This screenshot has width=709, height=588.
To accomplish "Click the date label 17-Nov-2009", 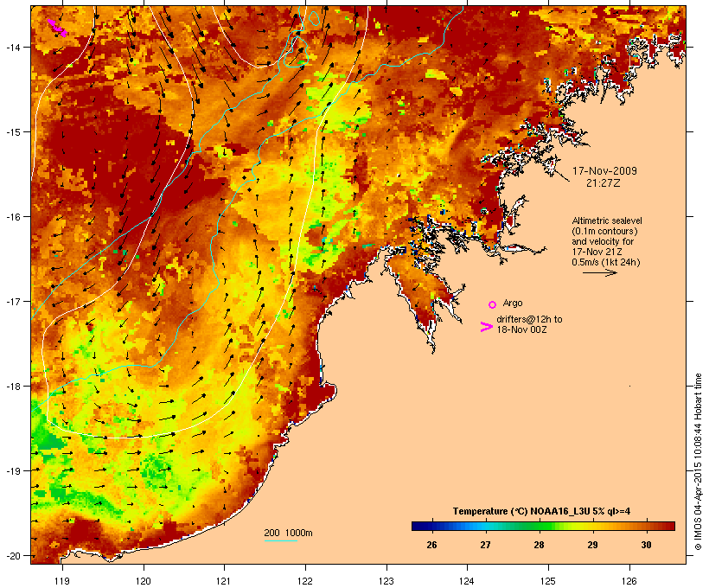I will [x=604, y=171].
